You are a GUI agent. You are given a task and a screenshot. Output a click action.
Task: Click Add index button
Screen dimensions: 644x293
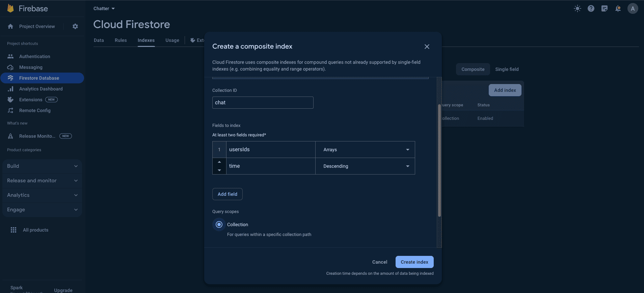point(505,90)
